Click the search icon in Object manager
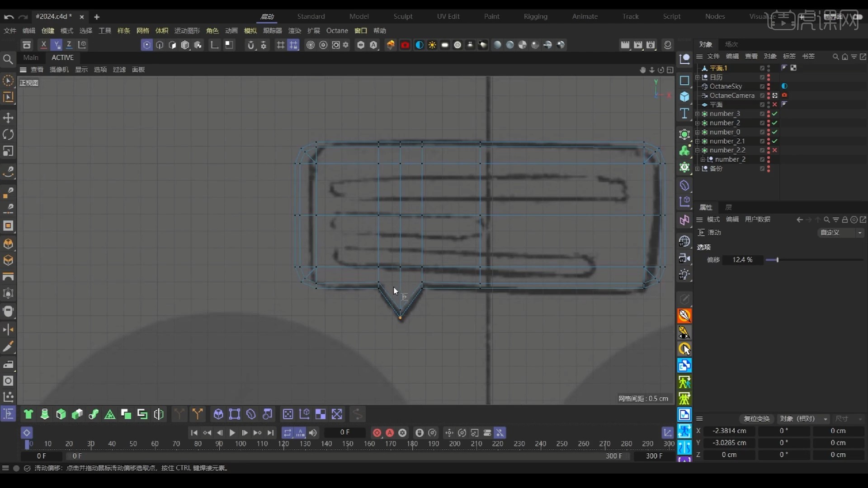Screen dimensions: 868x488 [835, 56]
